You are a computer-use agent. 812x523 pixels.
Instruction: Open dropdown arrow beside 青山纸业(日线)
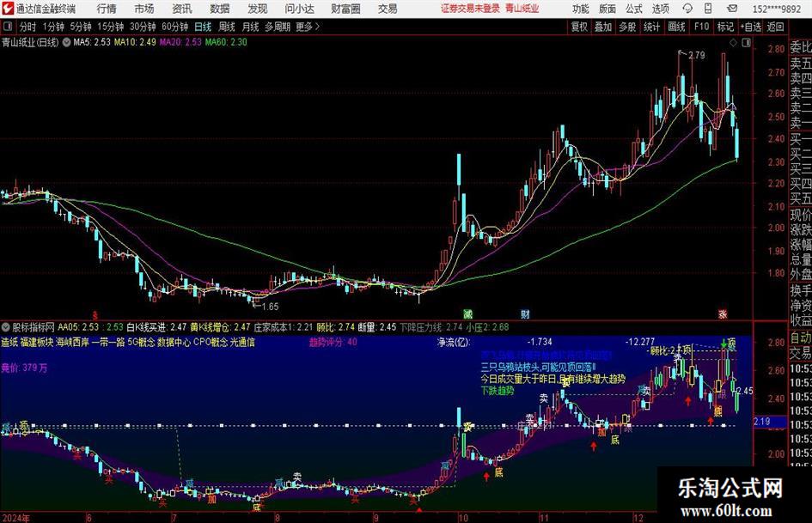tap(66, 42)
